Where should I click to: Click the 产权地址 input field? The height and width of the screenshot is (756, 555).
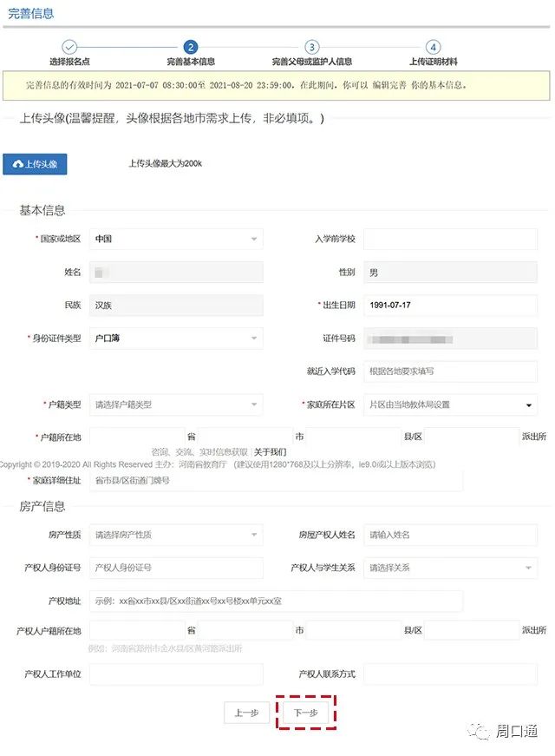(276, 601)
